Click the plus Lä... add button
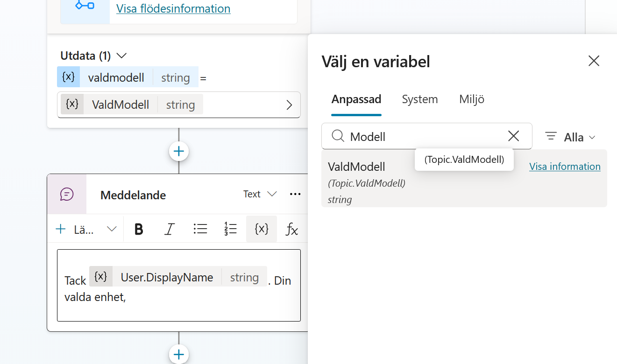Viewport: 617px width, 364px height. click(x=75, y=229)
